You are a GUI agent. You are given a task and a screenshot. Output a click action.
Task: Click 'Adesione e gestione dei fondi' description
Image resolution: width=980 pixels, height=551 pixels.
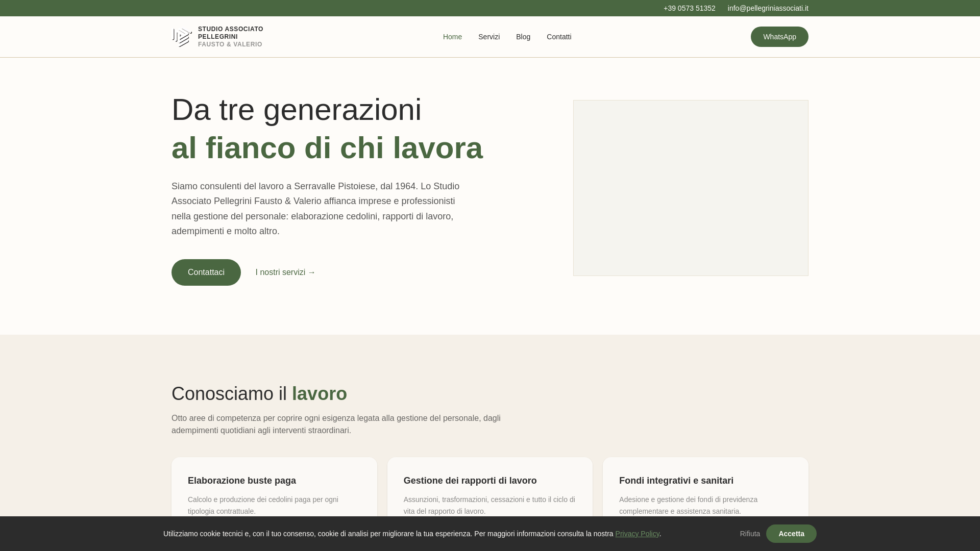click(x=688, y=505)
